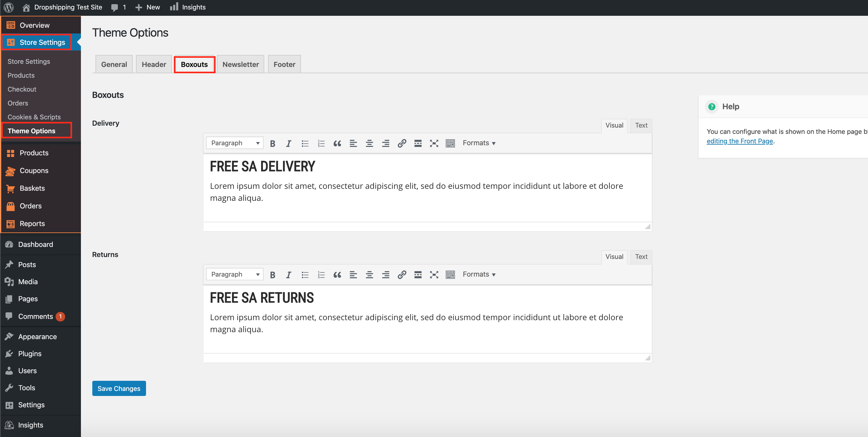868x437 pixels.
Task: Click the Save Changes button
Action: (119, 388)
